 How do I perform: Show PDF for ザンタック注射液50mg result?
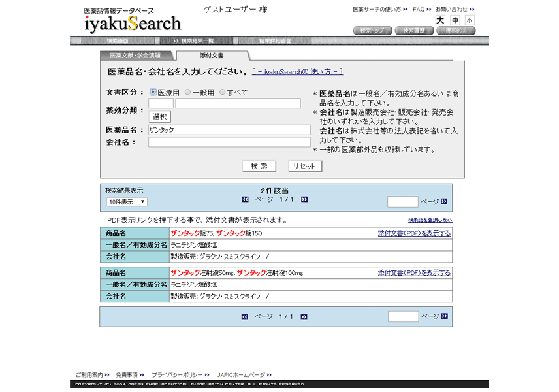(x=414, y=273)
